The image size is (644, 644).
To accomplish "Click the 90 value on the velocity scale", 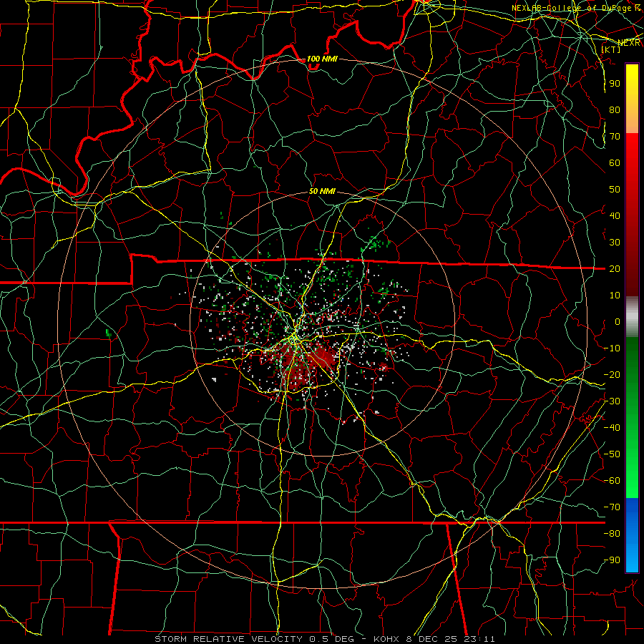I will tap(615, 84).
